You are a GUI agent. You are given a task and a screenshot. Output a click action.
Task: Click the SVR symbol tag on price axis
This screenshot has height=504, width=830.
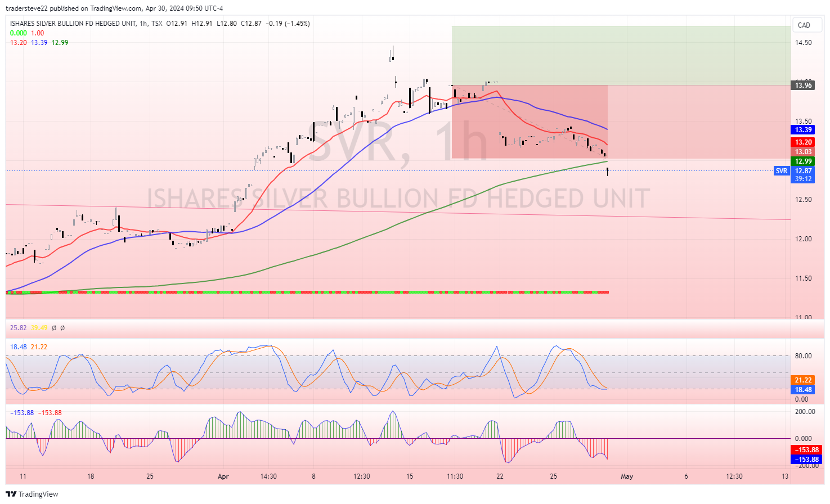tap(782, 171)
